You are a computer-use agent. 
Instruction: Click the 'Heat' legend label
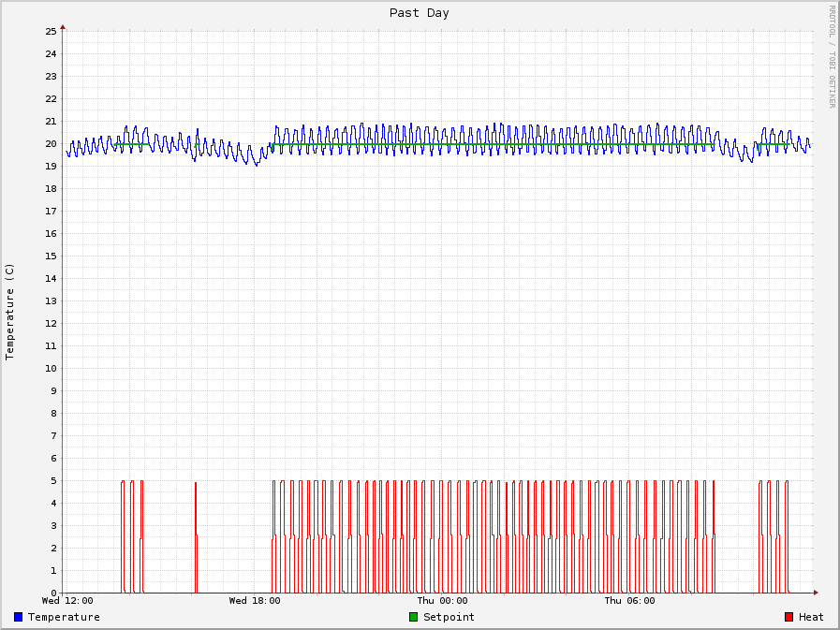811,617
